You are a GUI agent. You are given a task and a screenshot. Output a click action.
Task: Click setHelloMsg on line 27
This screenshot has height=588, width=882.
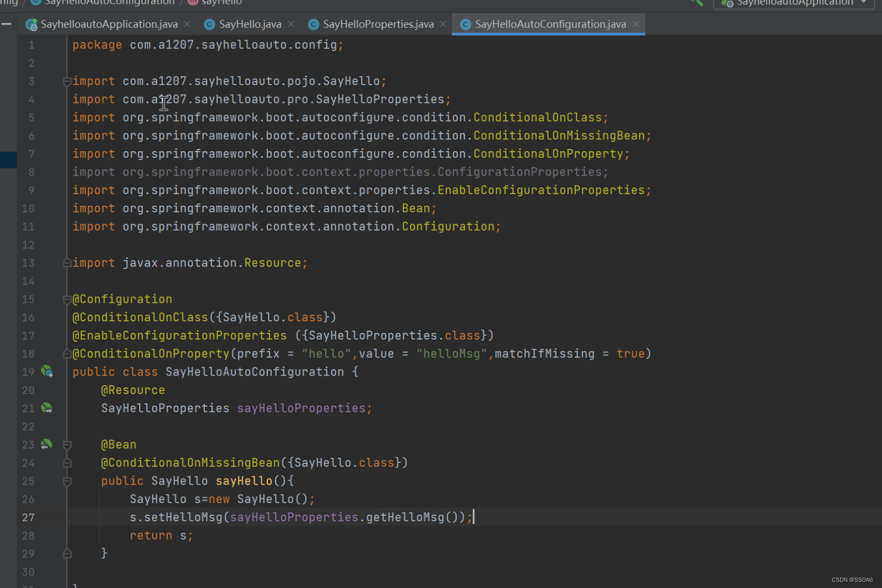pyautogui.click(x=183, y=517)
